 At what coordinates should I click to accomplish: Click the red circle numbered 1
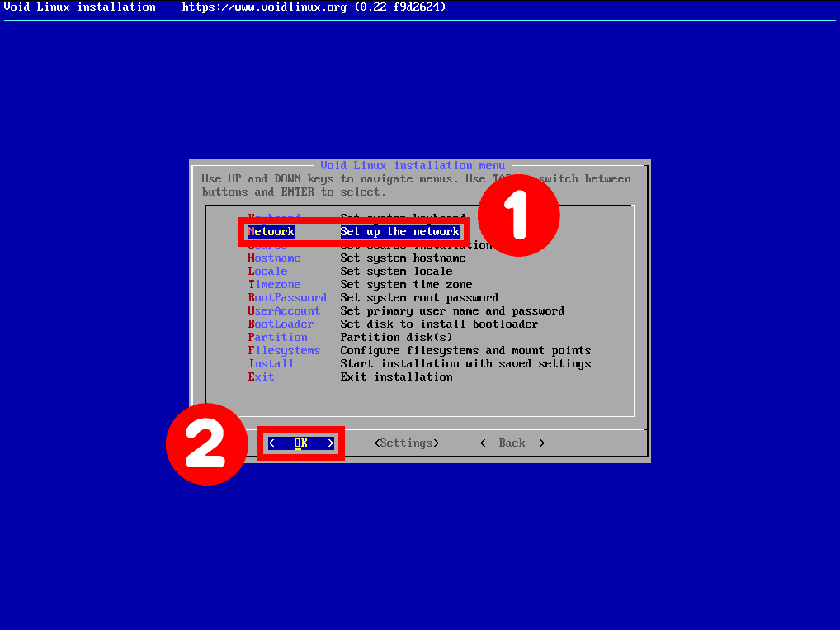[x=518, y=216]
